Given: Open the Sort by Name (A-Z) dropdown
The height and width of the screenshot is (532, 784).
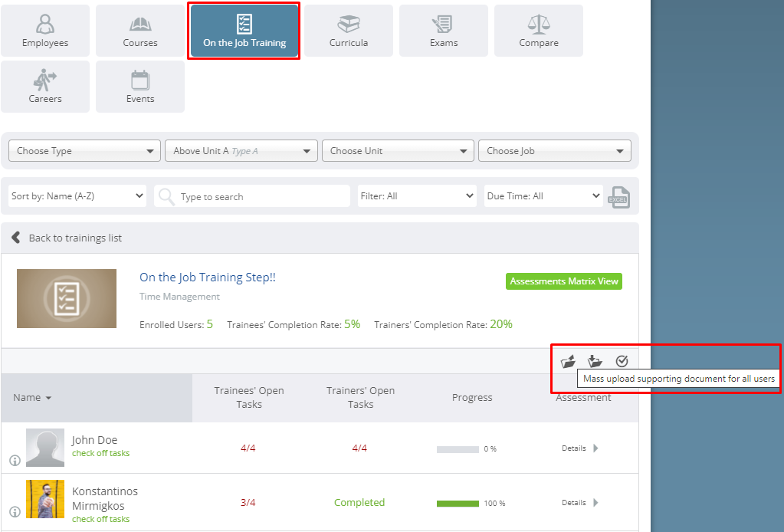Looking at the screenshot, I should 77,196.
